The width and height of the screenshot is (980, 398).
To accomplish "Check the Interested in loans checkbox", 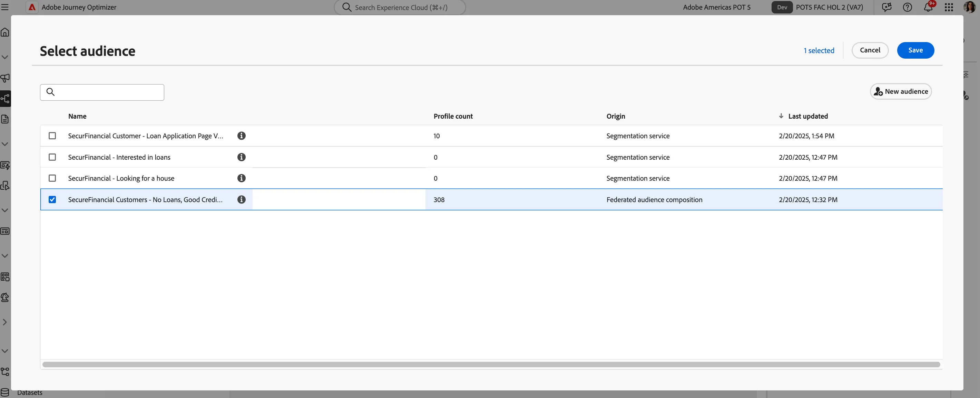I will click(52, 157).
